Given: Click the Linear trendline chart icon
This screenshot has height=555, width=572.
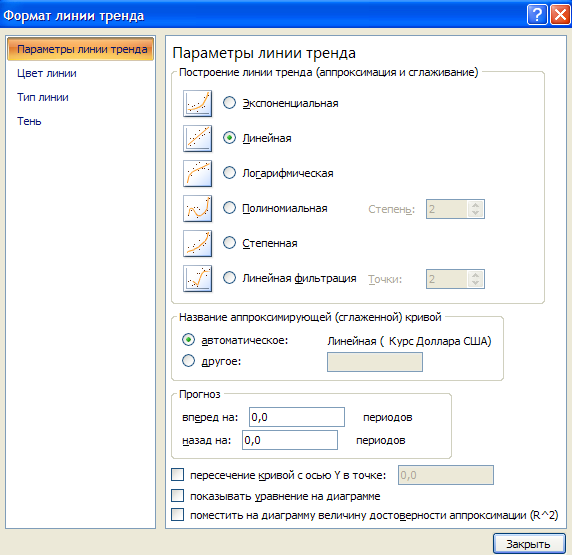Looking at the screenshot, I should click(197, 139).
